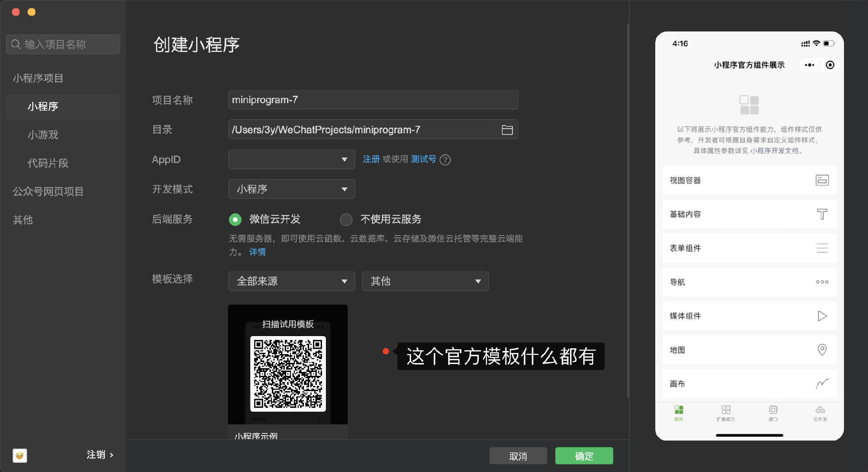The height and width of the screenshot is (472, 868).
Task: Tap the 基础内容 text T icon
Action: point(822,214)
